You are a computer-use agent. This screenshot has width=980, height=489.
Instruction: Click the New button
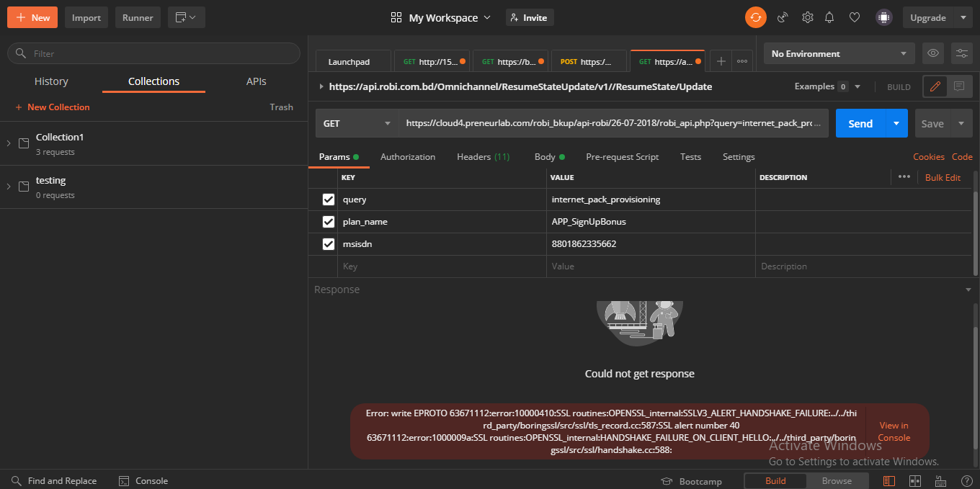pyautogui.click(x=32, y=17)
